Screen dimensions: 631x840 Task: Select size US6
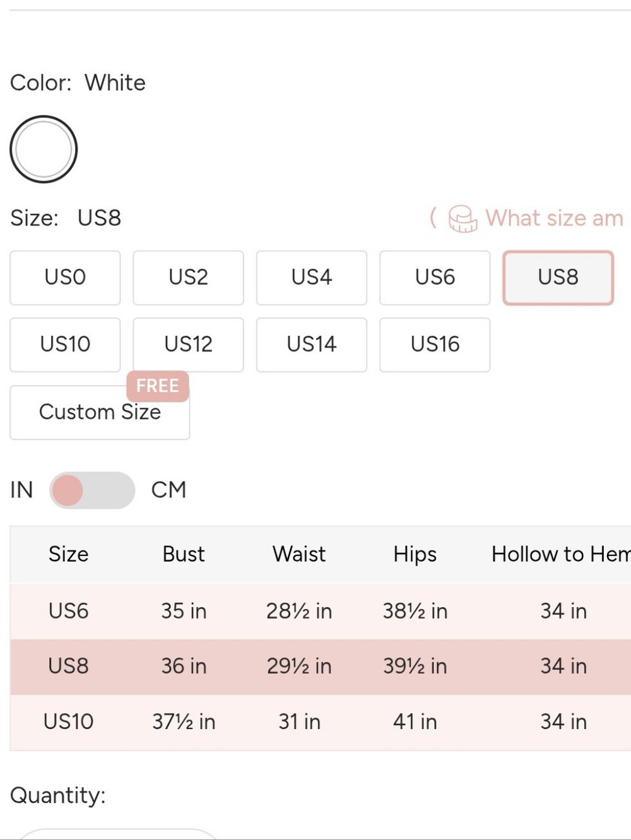pos(435,278)
